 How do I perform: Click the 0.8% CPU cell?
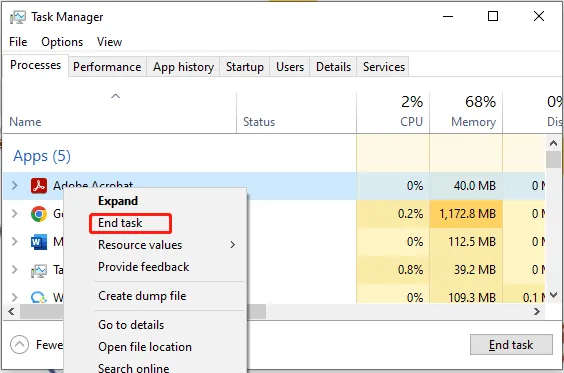[393, 270]
